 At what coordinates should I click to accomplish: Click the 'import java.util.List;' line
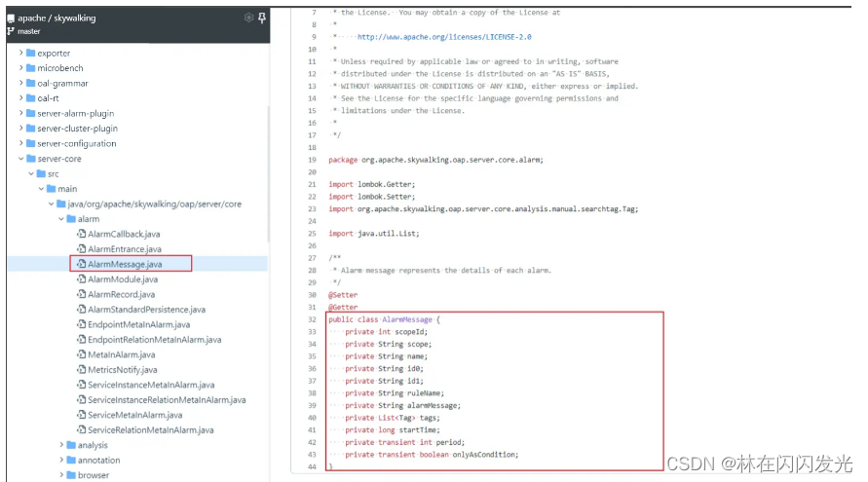tap(374, 234)
